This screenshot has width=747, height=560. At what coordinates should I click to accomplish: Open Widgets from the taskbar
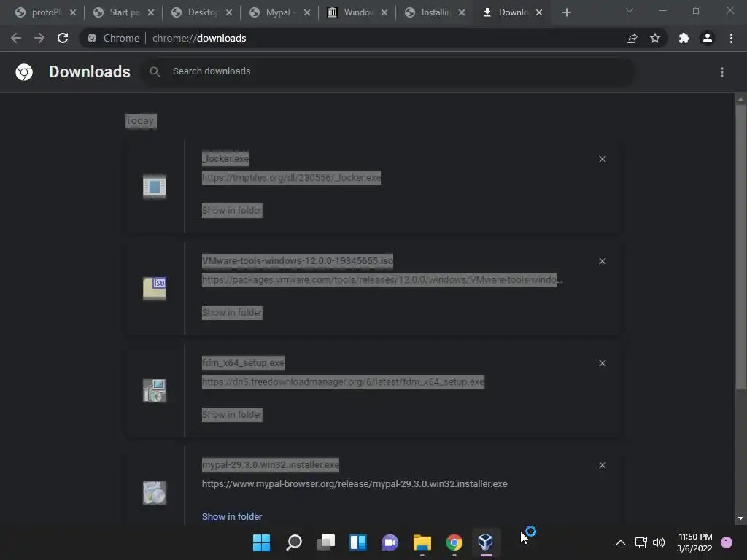pos(357,542)
